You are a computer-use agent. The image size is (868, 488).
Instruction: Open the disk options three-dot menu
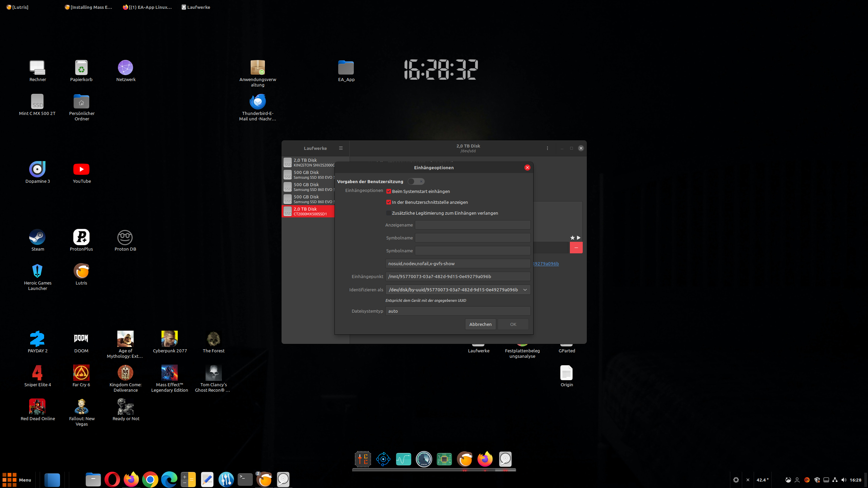tap(547, 148)
